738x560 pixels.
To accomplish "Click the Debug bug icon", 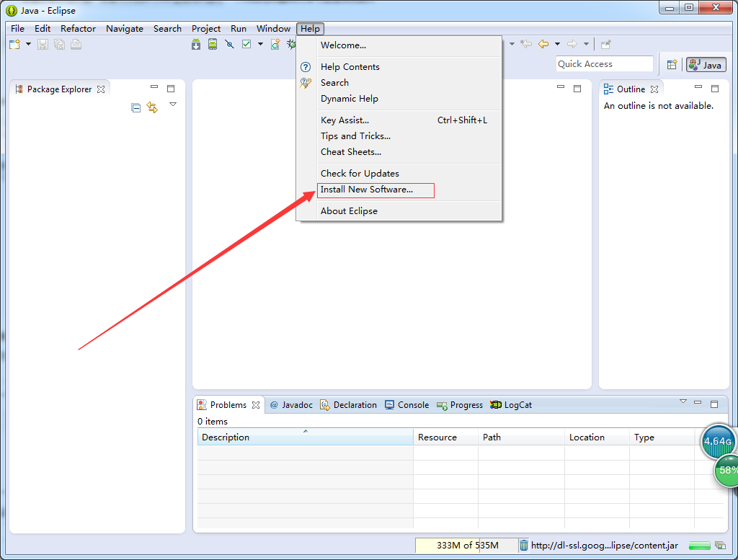I will coord(291,44).
